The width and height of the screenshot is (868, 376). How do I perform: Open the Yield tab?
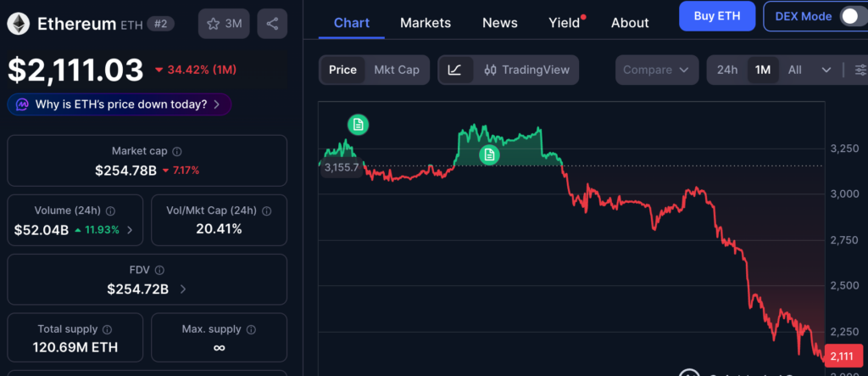[564, 23]
